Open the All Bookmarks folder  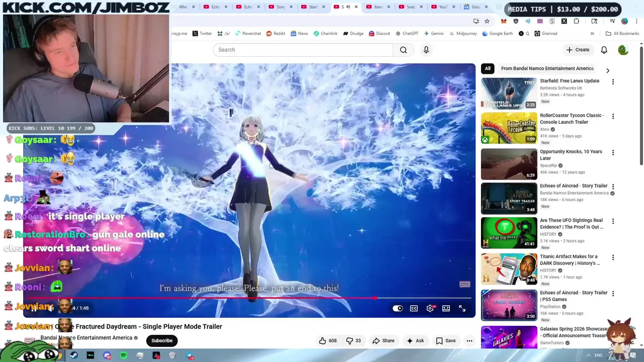pos(622,34)
